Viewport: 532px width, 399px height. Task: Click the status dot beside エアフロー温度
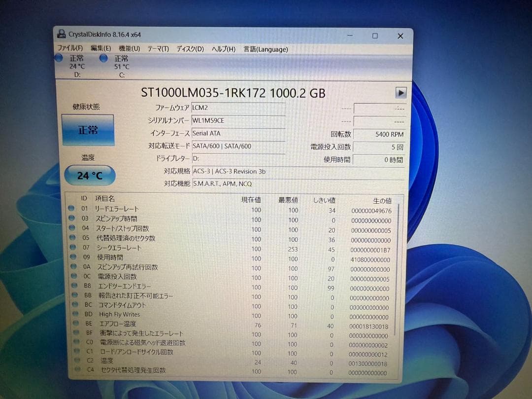pos(75,324)
